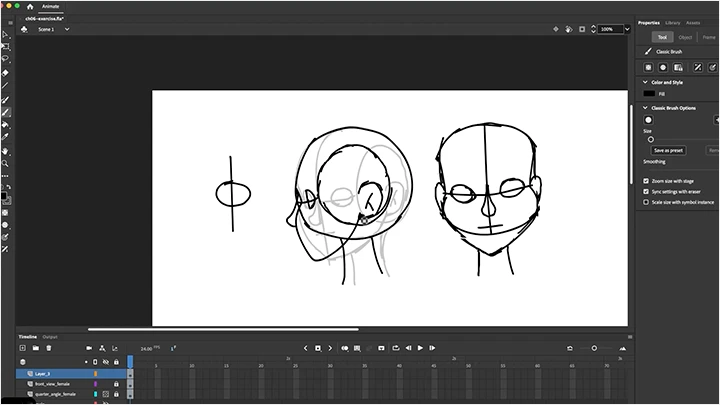This screenshot has width=720, height=405.
Task: Select the Hand tool
Action: (6, 151)
